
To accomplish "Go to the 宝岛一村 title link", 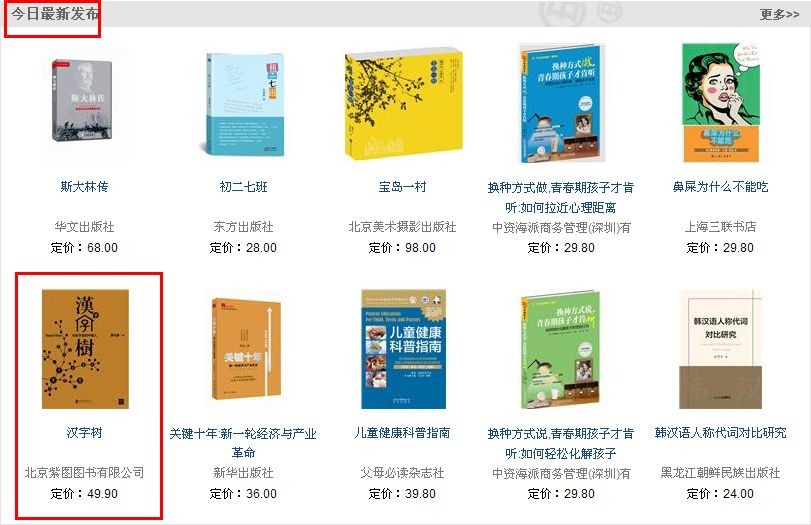I will pyautogui.click(x=402, y=187).
